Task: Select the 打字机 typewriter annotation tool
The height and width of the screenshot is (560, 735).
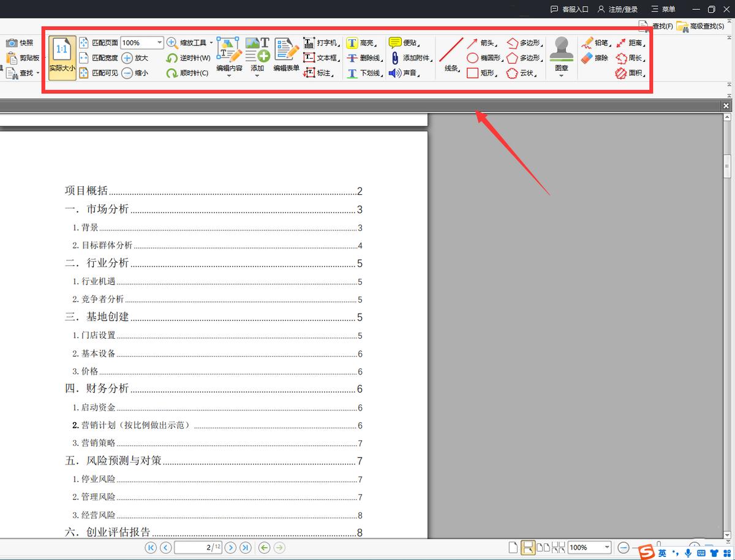Action: (x=324, y=43)
